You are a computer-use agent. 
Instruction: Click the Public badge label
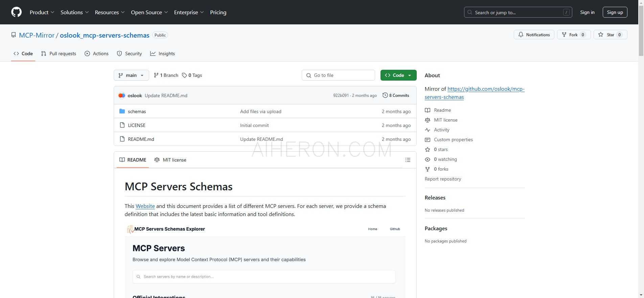[160, 35]
